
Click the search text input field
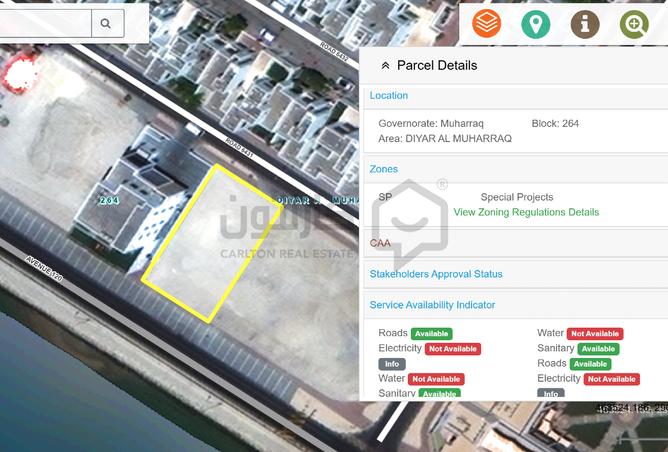(45, 22)
